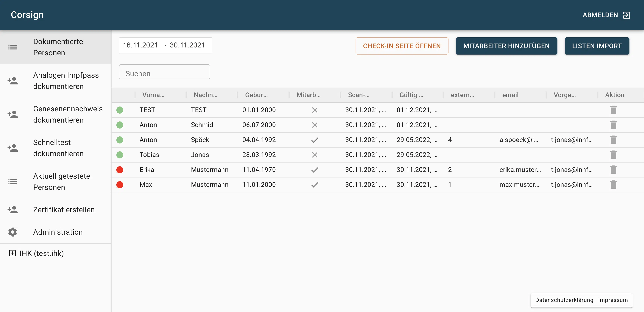Screen dimensions: 644x312
Task: Click inside the Suchen search field
Action: tap(164, 73)
